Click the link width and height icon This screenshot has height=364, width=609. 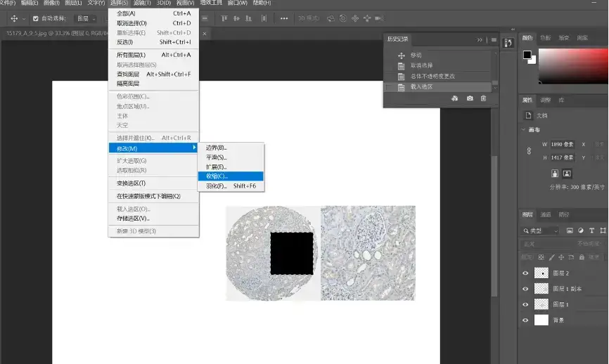[x=529, y=150]
